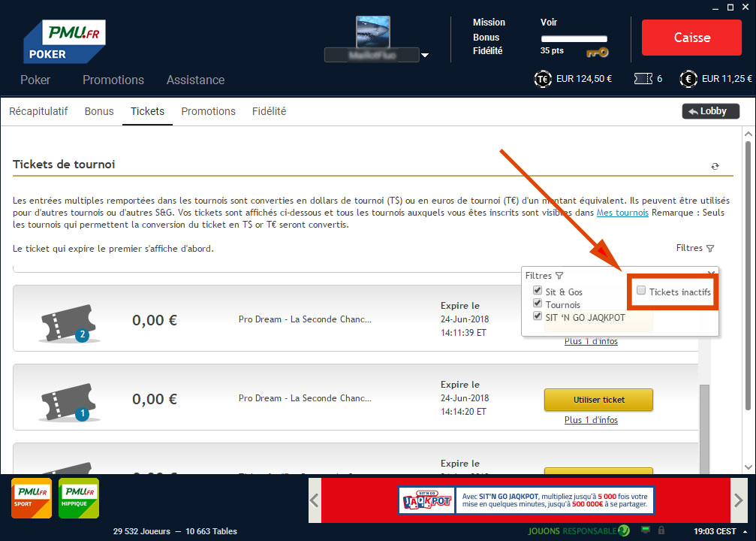Viewport: 756px width, 541px height.
Task: Switch to the Promotions sub-tab
Action: [x=208, y=111]
